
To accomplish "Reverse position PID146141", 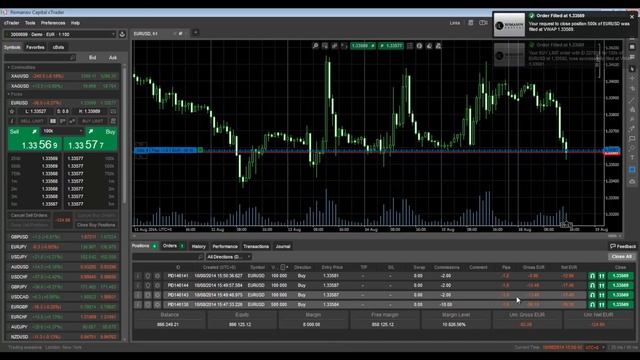I will (x=592, y=276).
